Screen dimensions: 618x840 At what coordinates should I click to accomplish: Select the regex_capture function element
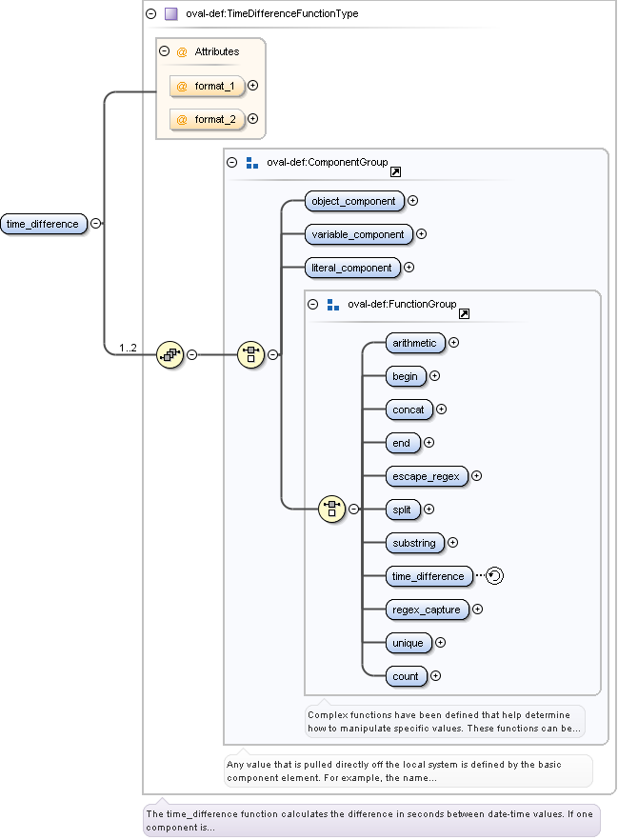426,610
